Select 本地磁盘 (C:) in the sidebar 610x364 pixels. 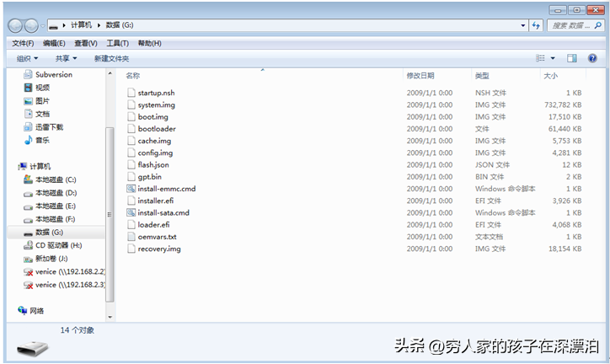point(50,179)
